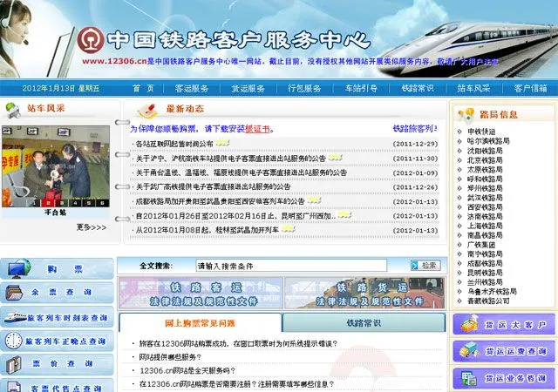Open 首页 in the navigation bar
The width and height of the screenshot is (558, 392).
(143, 88)
